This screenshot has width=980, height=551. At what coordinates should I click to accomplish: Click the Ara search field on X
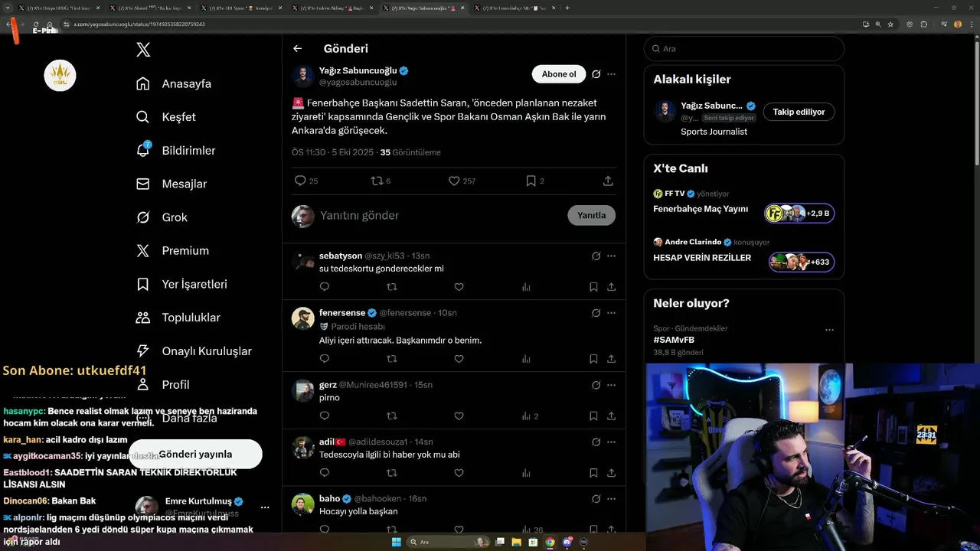pyautogui.click(x=744, y=48)
